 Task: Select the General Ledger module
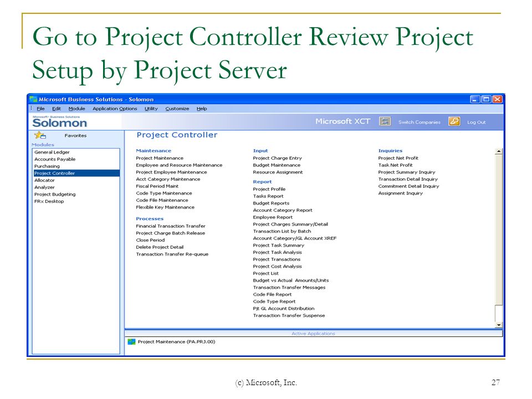(x=52, y=152)
